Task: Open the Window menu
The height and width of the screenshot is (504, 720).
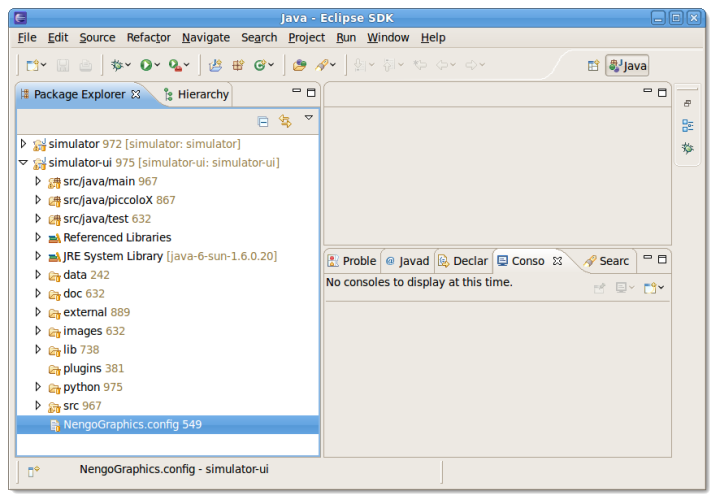Action: [x=388, y=38]
